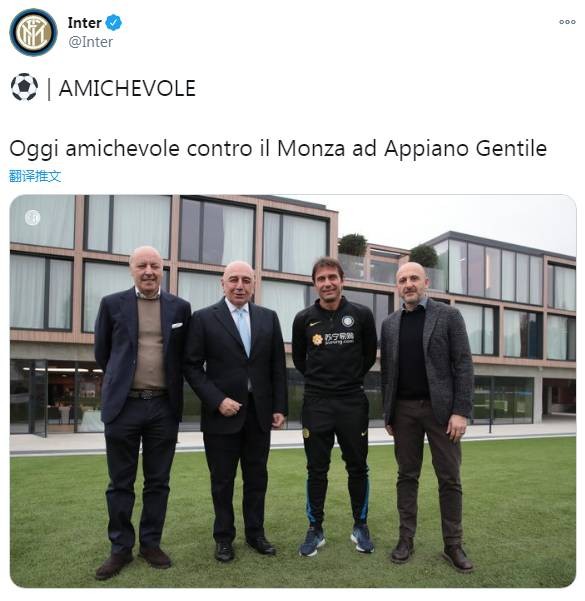Click the white pocket square on jacket
The width and height of the screenshot is (585, 601).
[x=177, y=325]
